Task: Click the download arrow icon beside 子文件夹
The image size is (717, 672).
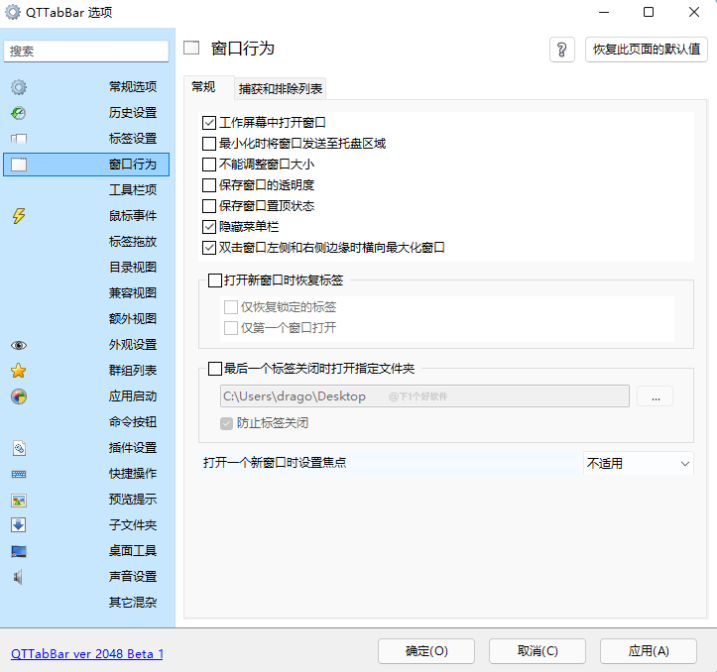Action: [x=19, y=525]
